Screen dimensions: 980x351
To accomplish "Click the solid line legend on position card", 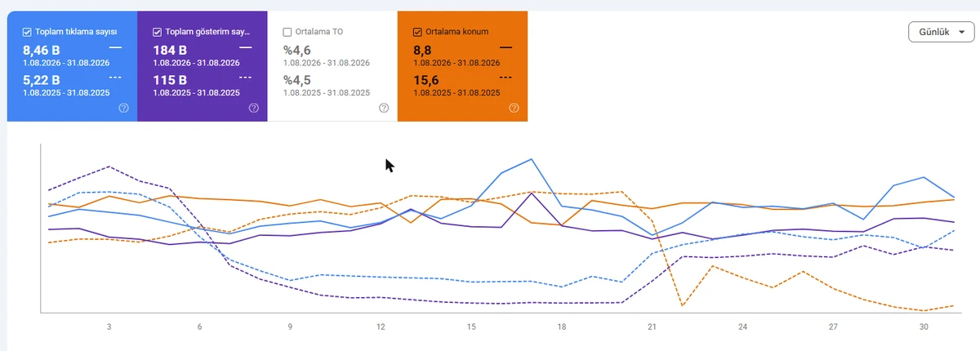I will click(x=506, y=48).
